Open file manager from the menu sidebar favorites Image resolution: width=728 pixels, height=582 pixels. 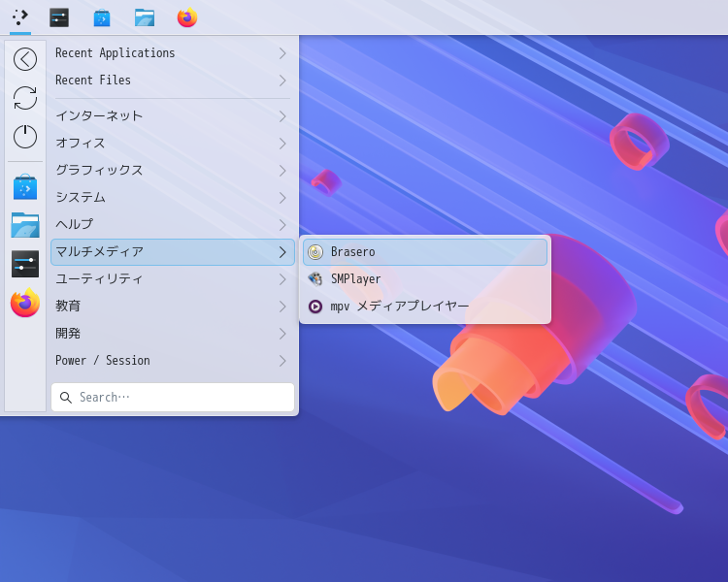click(25, 225)
